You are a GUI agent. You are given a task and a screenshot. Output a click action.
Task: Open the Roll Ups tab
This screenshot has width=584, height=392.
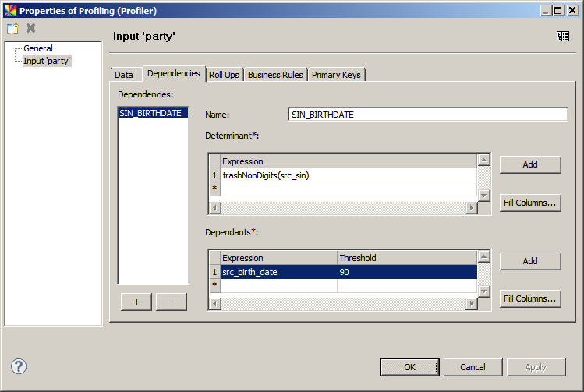[224, 75]
